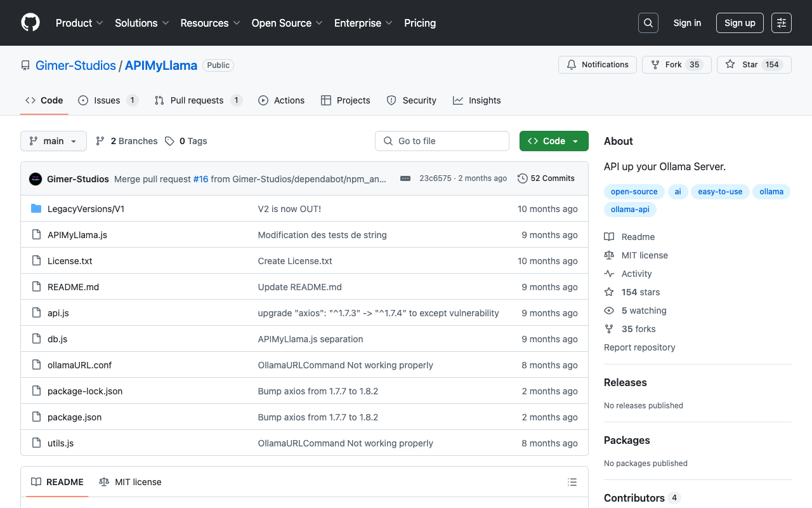Open the ollamaURL.conf file
This screenshot has width=812, height=508.
point(79,365)
